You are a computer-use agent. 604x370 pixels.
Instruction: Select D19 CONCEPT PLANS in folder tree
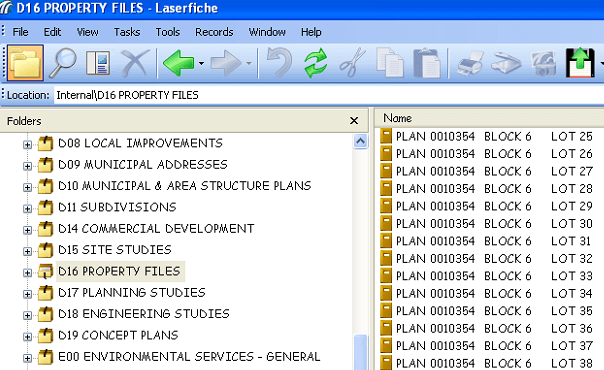tap(118, 335)
